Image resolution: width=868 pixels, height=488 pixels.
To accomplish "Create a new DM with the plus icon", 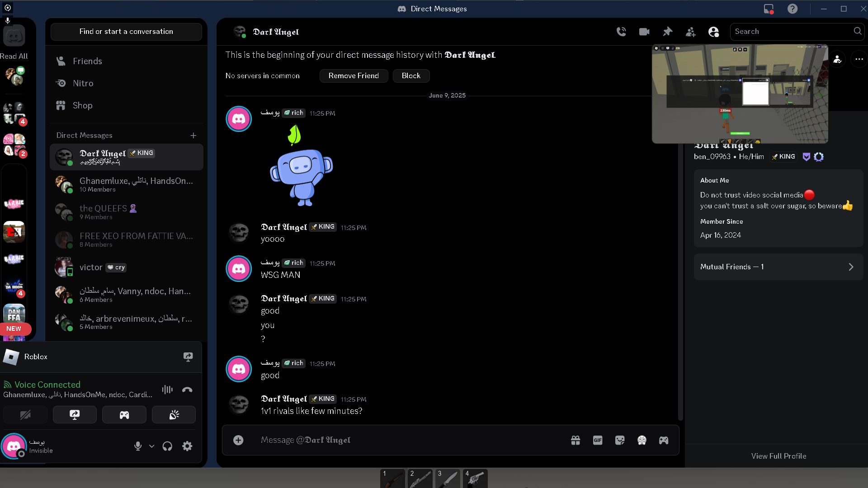I will pyautogui.click(x=193, y=136).
